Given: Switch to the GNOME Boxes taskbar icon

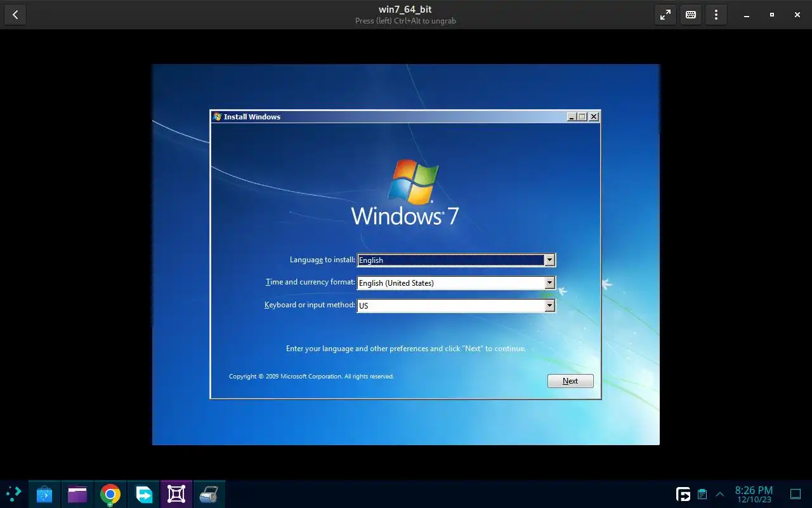Looking at the screenshot, I should 176,494.
